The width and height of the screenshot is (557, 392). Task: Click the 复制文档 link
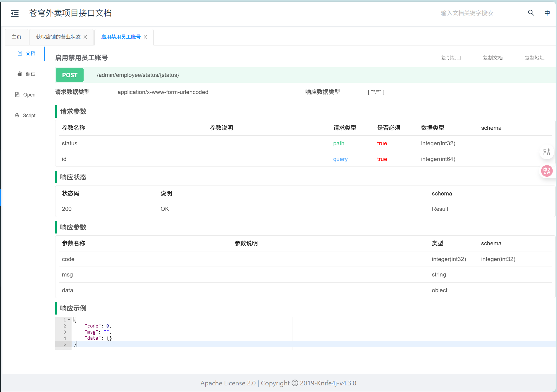pyautogui.click(x=493, y=58)
